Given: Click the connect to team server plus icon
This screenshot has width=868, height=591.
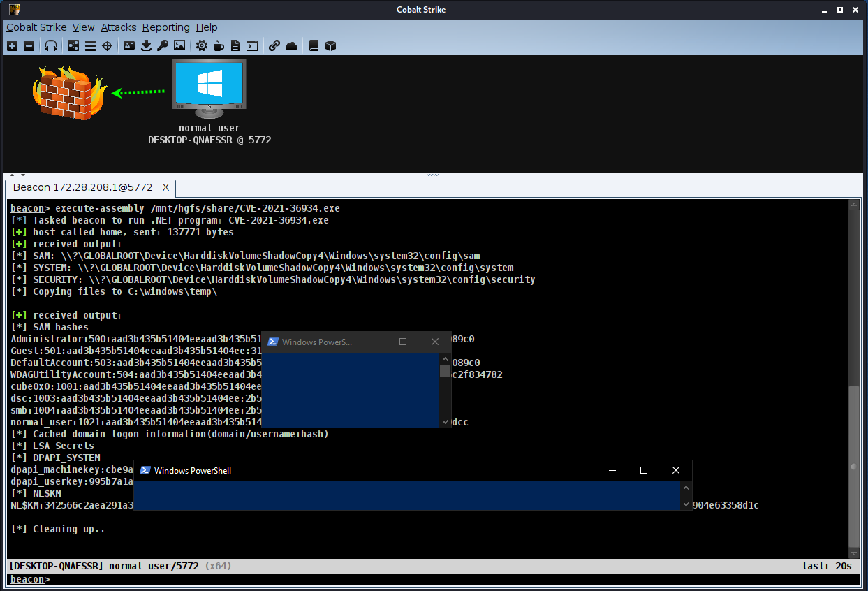Looking at the screenshot, I should (12, 45).
